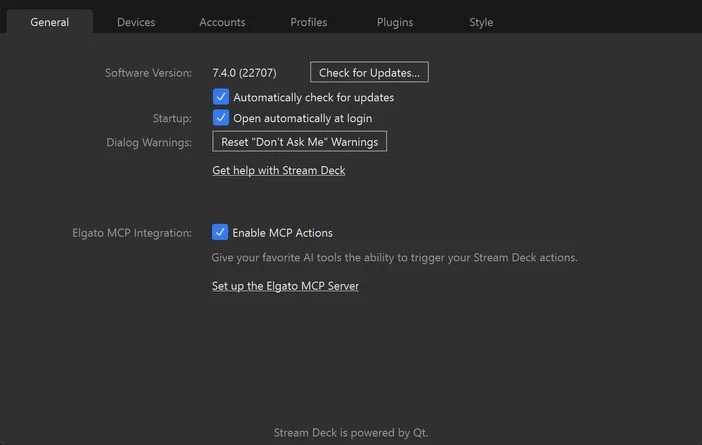702x445 pixels.
Task: Select the Profiles tab
Action: pos(308,22)
